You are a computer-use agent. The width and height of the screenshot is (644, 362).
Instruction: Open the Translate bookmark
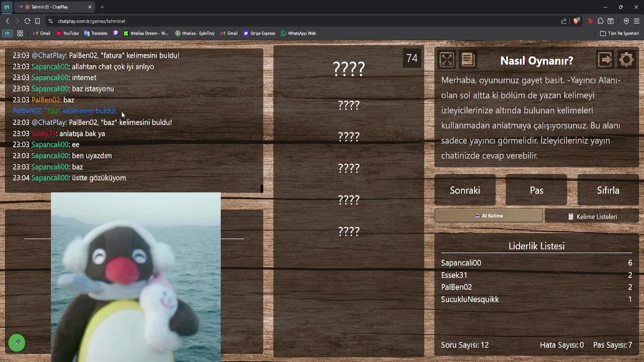click(96, 33)
